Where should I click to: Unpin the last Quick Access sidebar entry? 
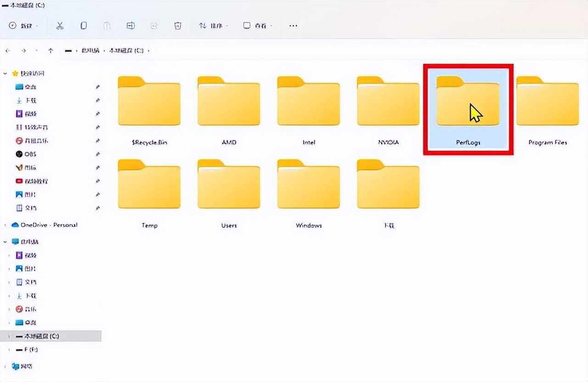point(98,208)
